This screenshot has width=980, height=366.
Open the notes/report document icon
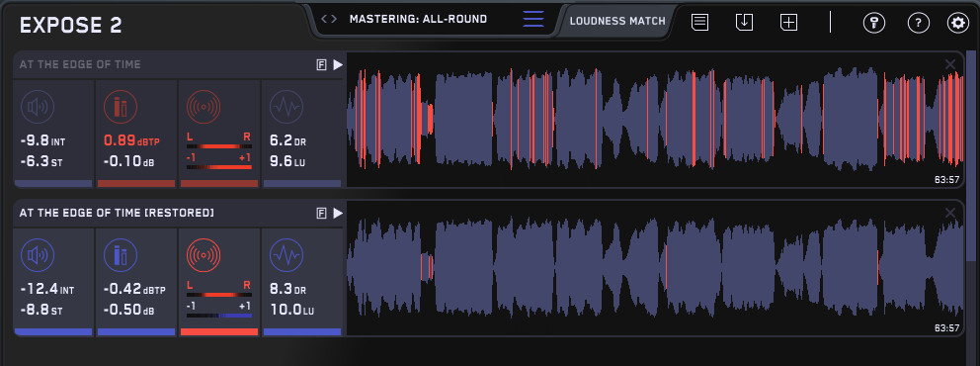699,22
